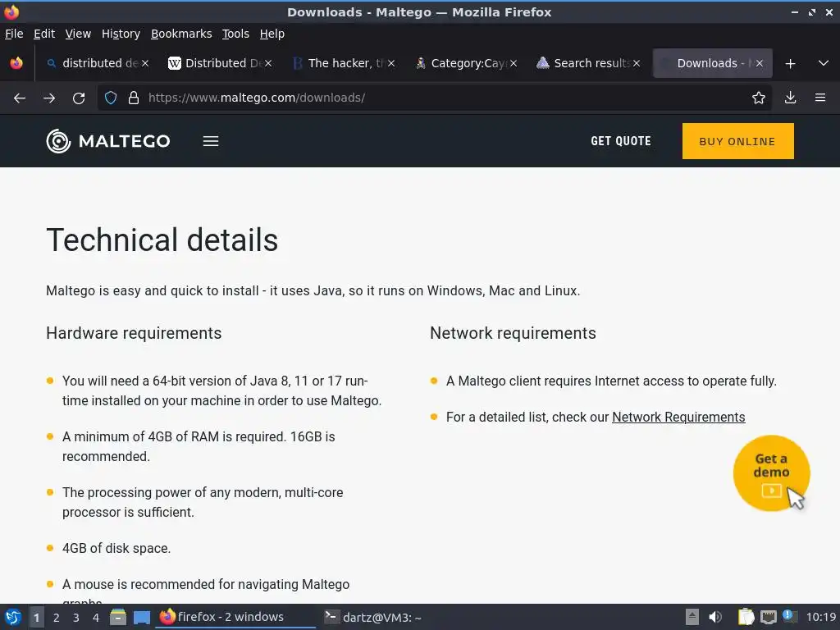Click the Maltego logo in site header
840x630 pixels.
pos(108,141)
